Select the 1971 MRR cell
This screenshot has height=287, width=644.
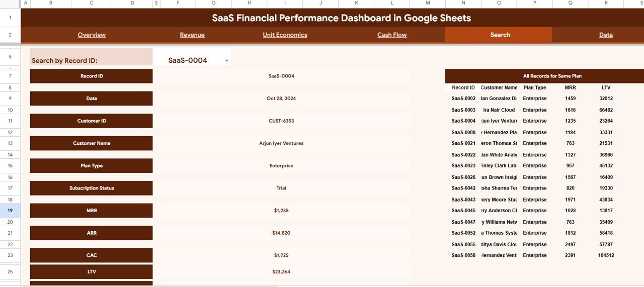point(571,200)
